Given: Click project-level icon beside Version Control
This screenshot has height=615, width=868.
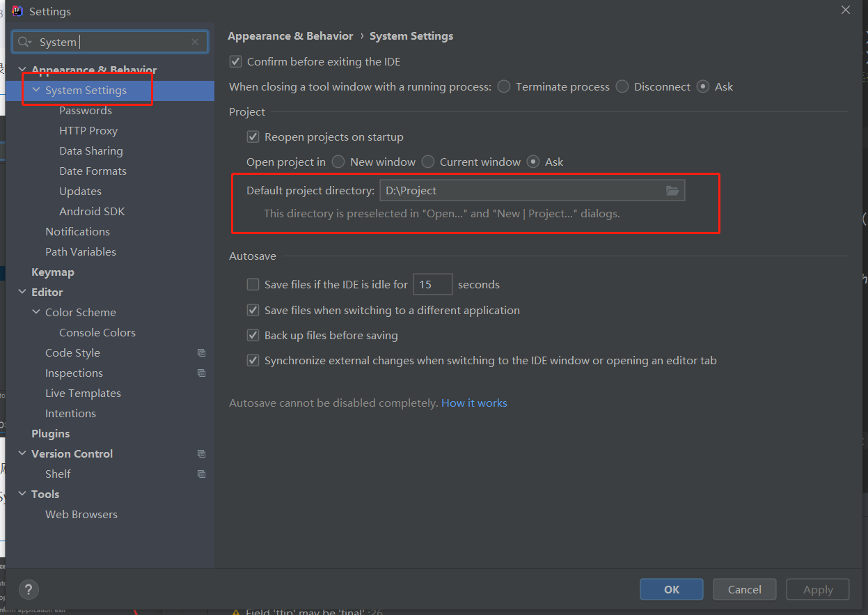Looking at the screenshot, I should tap(201, 454).
